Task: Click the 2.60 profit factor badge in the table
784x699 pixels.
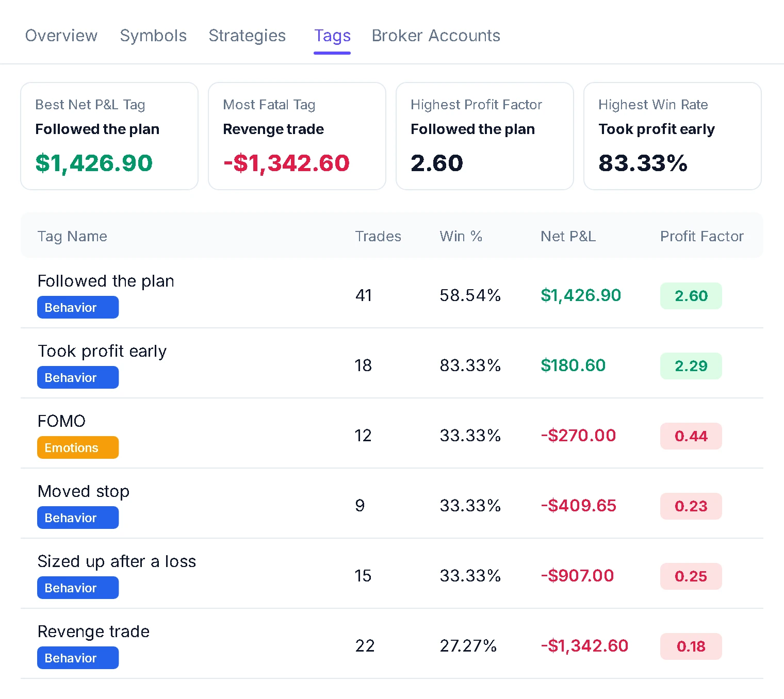Action: [691, 296]
